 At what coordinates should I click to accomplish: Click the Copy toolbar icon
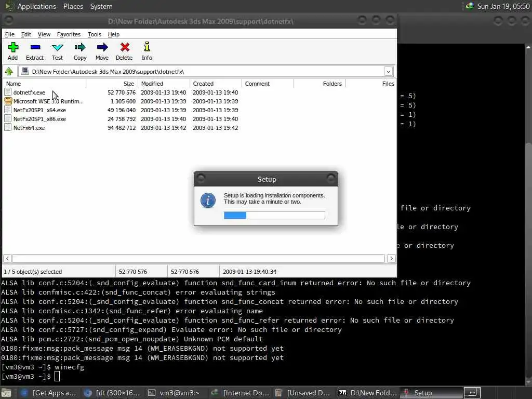click(x=80, y=47)
